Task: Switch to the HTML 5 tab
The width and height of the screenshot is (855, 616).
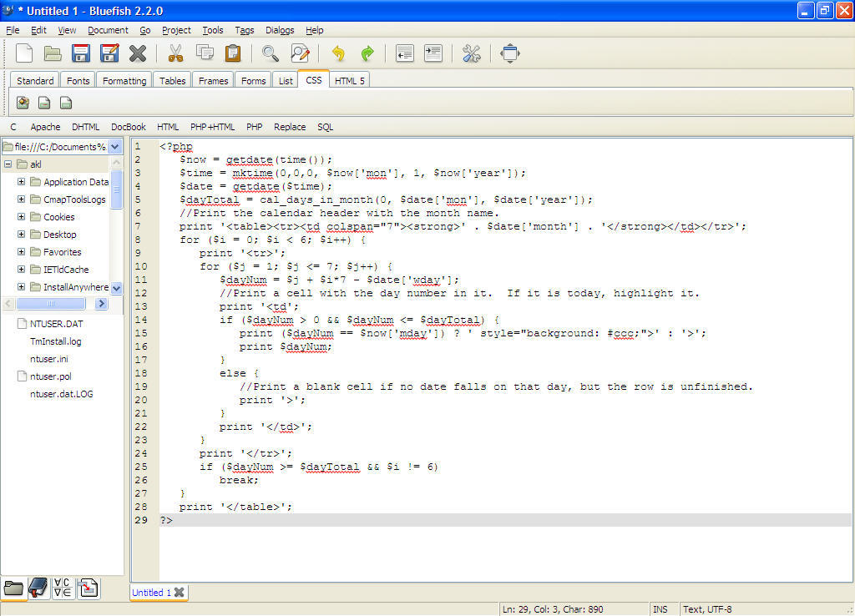Action: pyautogui.click(x=349, y=80)
